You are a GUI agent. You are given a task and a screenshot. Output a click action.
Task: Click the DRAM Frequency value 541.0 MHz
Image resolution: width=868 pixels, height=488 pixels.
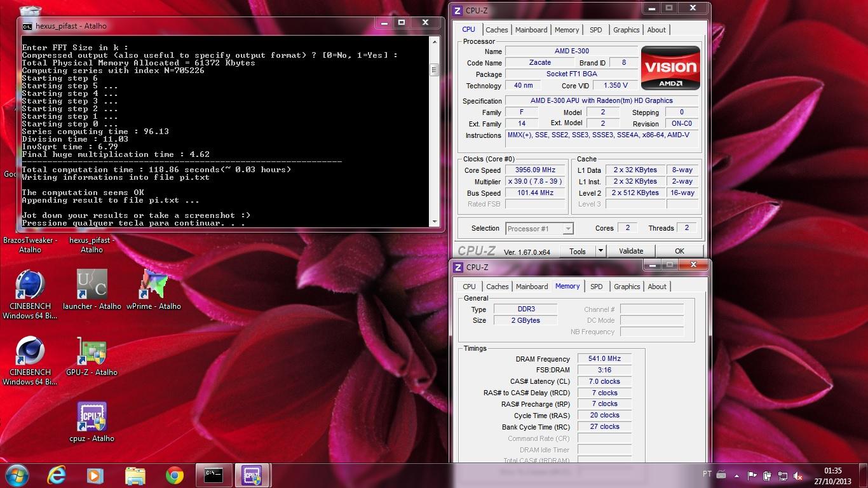pos(604,358)
